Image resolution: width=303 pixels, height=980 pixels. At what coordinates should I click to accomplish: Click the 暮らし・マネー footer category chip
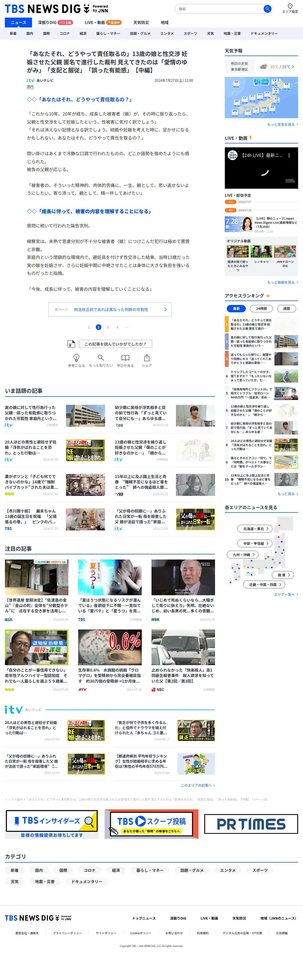[x=150, y=870]
